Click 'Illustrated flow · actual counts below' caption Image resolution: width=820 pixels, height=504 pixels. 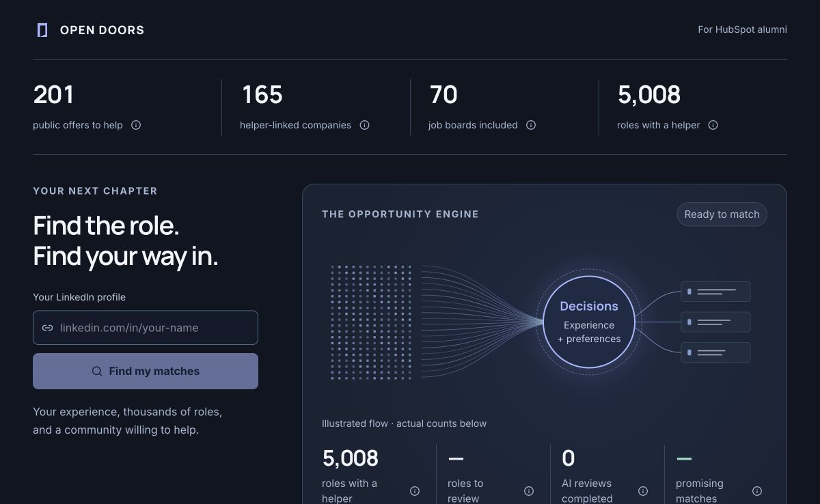pyautogui.click(x=405, y=423)
